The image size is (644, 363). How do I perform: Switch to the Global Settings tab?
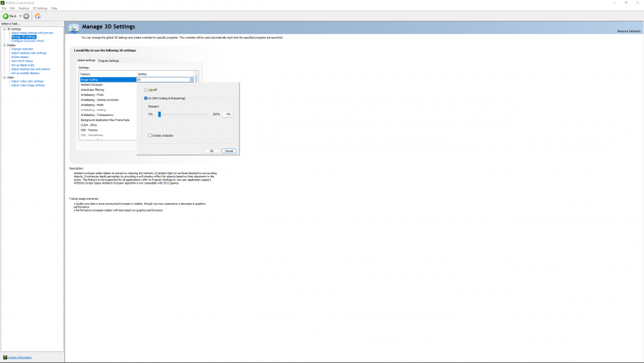(86, 61)
